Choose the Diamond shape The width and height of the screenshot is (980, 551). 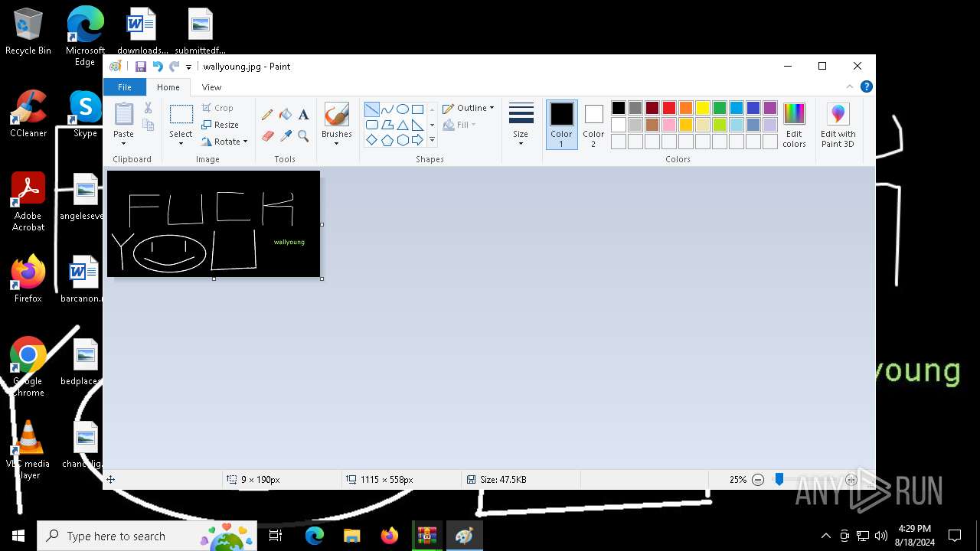pyautogui.click(x=371, y=140)
